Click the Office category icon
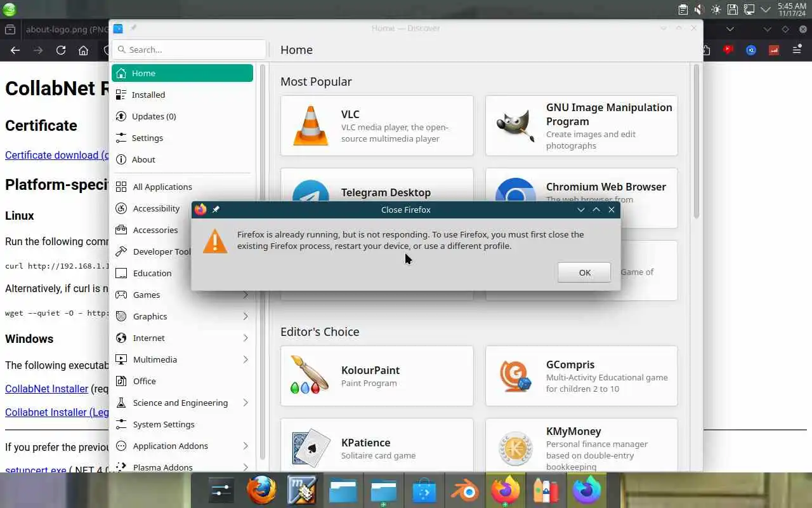The width and height of the screenshot is (812, 508). tap(121, 381)
